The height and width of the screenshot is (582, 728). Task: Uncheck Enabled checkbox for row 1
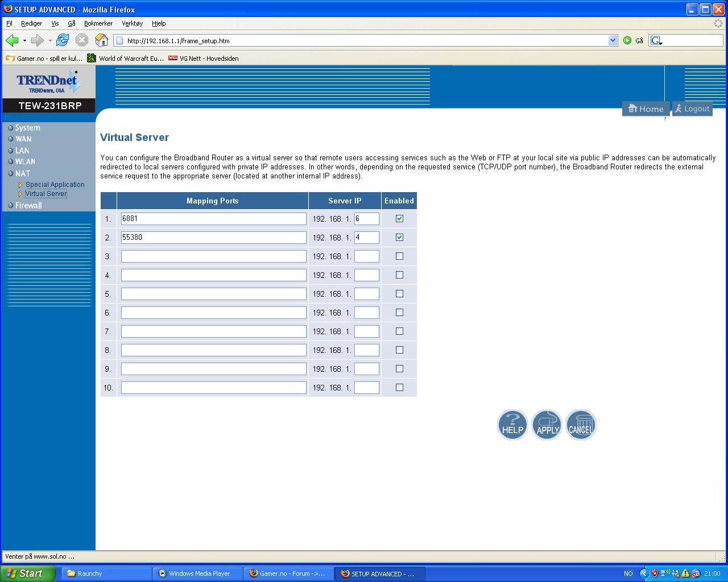click(399, 218)
